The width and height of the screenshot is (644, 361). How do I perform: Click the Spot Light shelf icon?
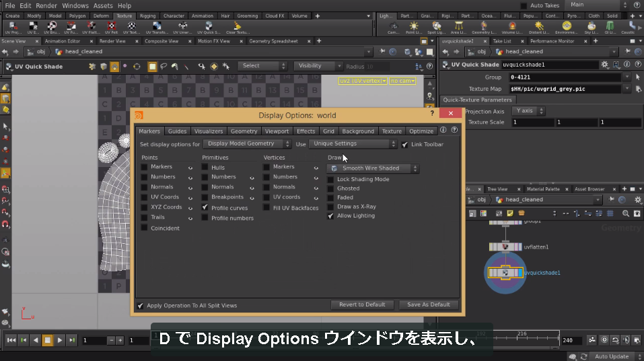[x=436, y=28]
